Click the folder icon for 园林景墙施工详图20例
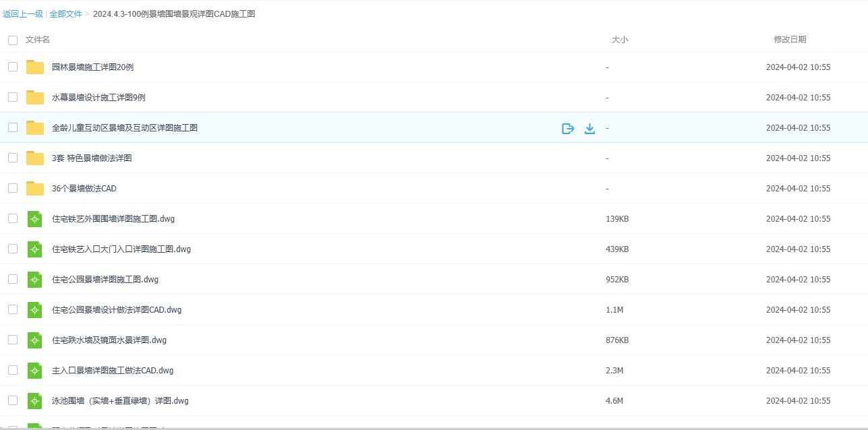This screenshot has width=868, height=430. coord(35,67)
